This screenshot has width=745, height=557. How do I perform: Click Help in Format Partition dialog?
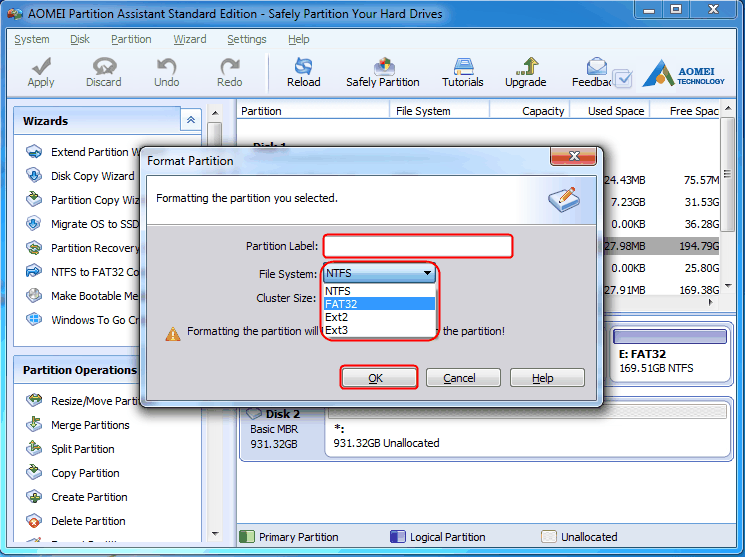[x=547, y=378]
